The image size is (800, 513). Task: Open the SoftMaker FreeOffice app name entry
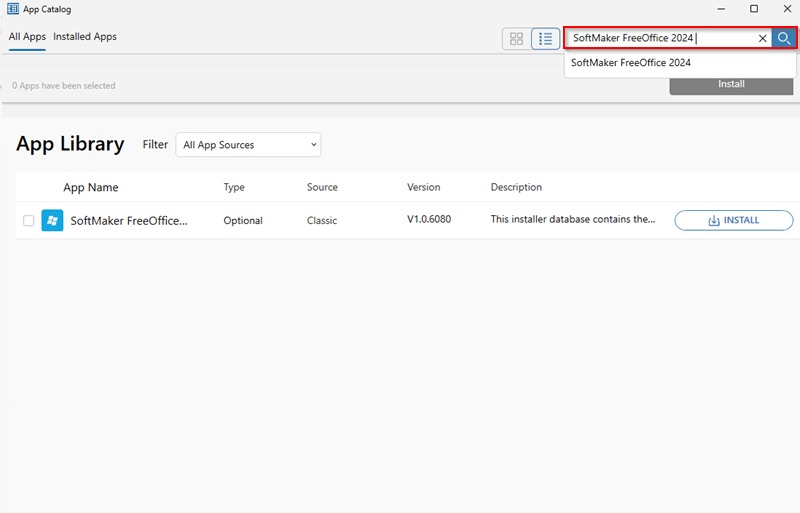128,221
